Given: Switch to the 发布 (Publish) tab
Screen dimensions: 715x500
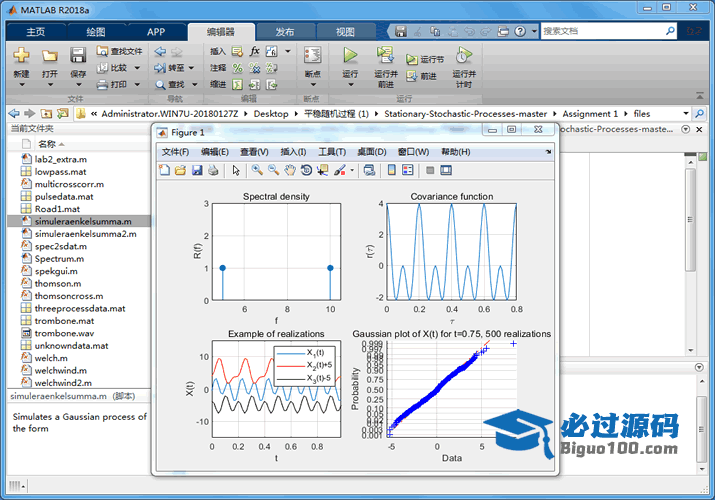Looking at the screenshot, I should pos(285,31).
